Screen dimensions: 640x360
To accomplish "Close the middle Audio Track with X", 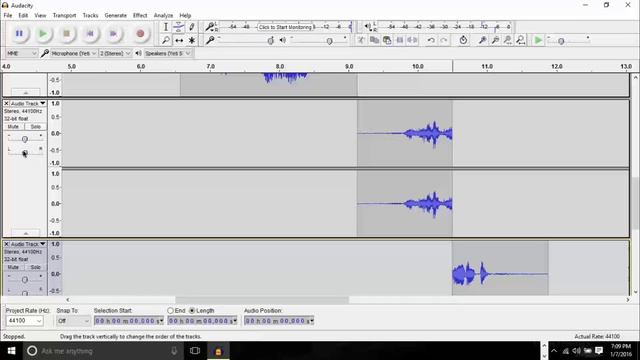I will 6,104.
